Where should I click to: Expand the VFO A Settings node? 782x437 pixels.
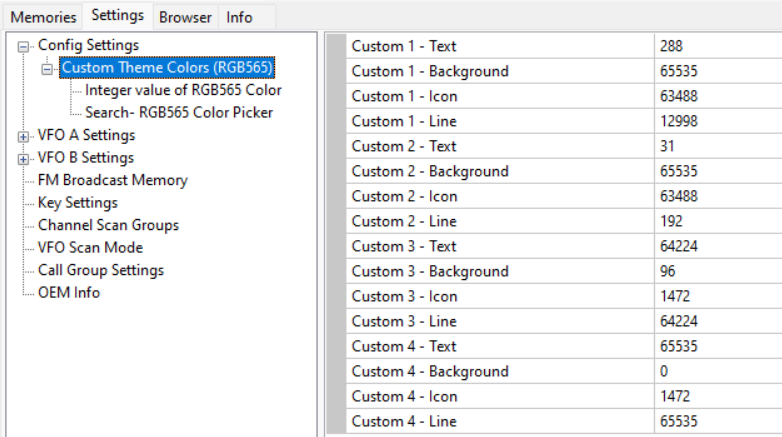coord(23,137)
